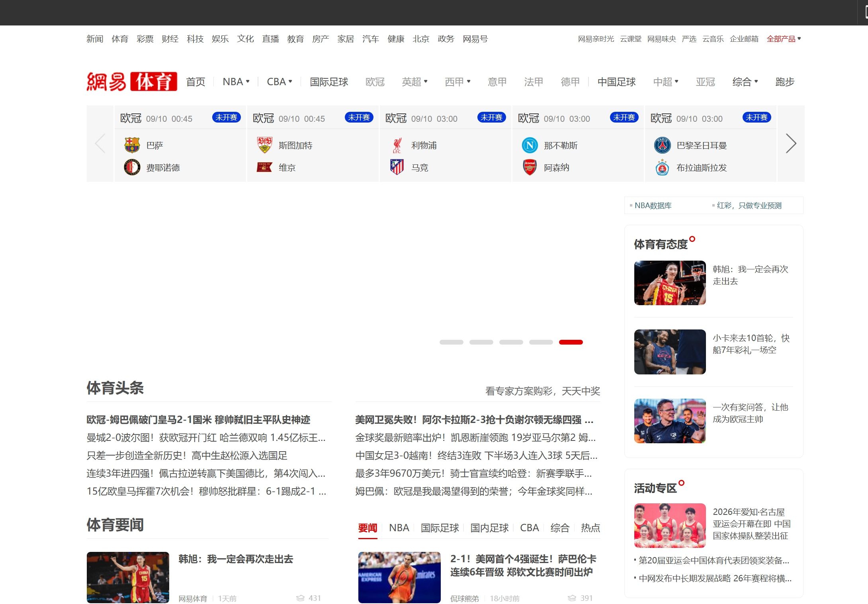Open the 企业邮箱 link
868x604 pixels.
(744, 39)
